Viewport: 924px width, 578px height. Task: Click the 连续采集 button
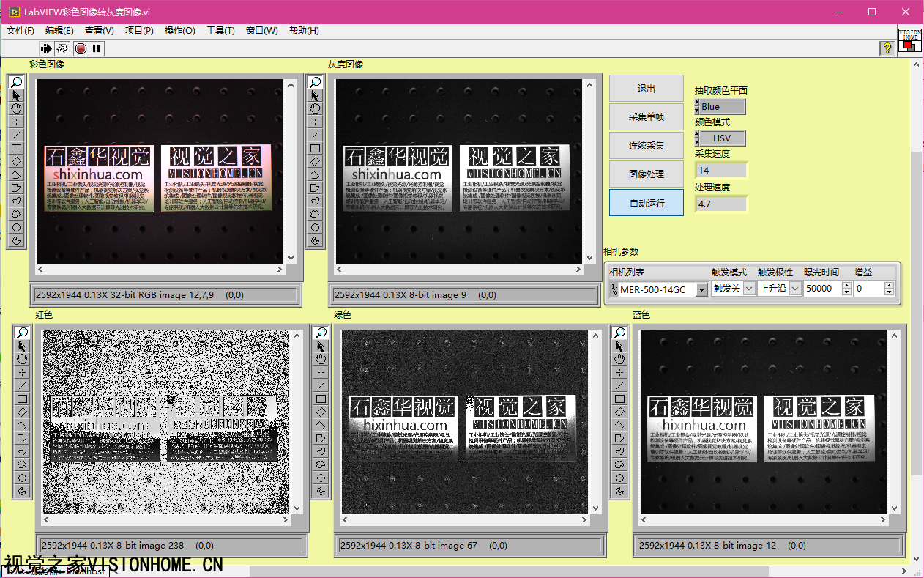(x=647, y=146)
